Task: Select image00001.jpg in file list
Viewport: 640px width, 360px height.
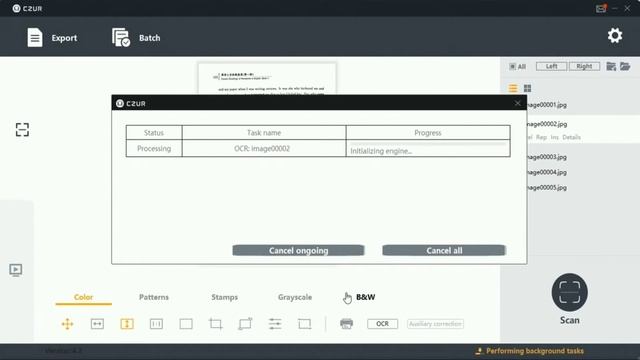Action: coord(547,105)
